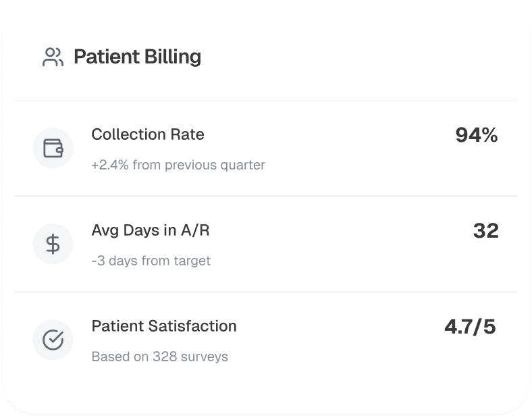Click the users icon beside Patient Billing
Screen dimensions: 532x418
[x=53, y=57]
